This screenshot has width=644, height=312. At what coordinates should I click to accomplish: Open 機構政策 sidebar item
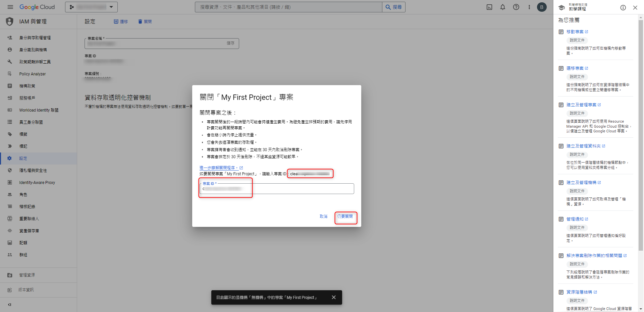click(38, 86)
